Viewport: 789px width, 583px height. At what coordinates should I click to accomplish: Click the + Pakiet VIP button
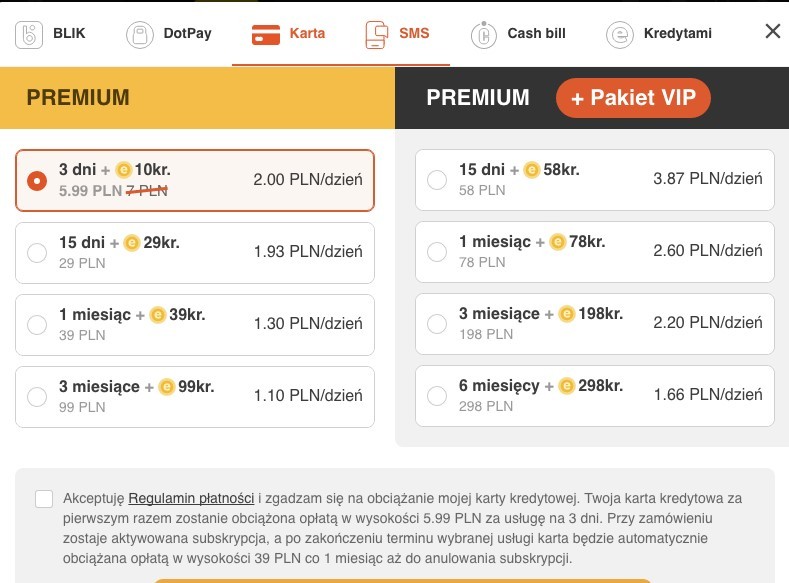click(633, 98)
